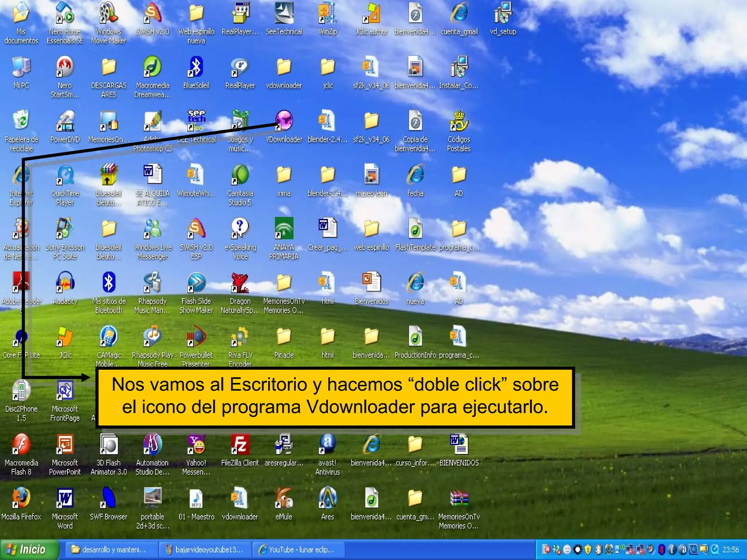Launch Rhapsody Music Manager icon
Viewport: 747px width, 560px height.
[x=152, y=282]
